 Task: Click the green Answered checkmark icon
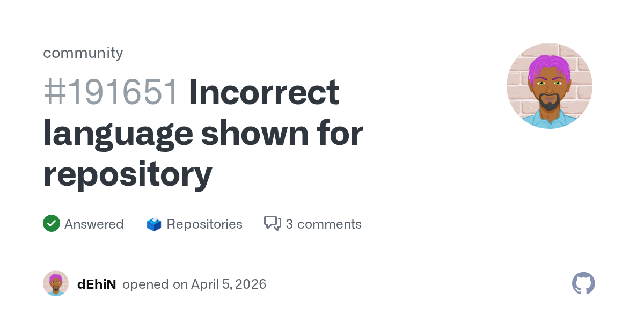(x=51, y=224)
